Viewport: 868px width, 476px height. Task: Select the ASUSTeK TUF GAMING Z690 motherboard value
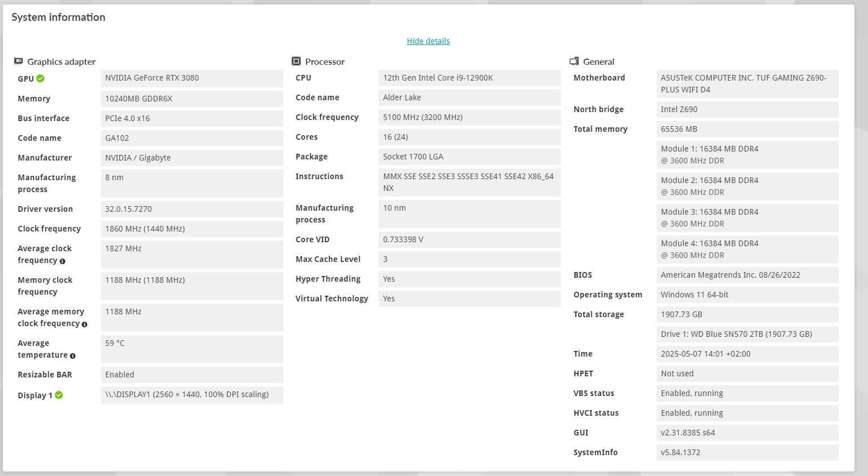point(747,83)
